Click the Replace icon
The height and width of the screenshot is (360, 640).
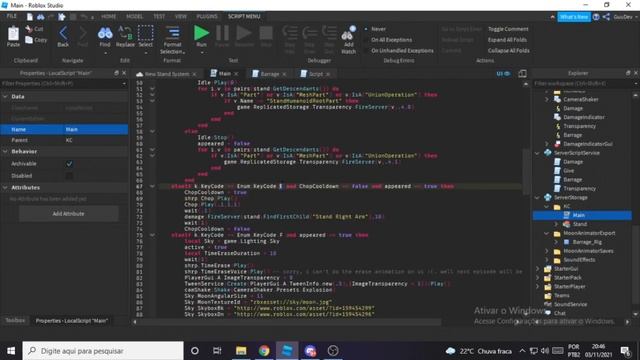125,33
